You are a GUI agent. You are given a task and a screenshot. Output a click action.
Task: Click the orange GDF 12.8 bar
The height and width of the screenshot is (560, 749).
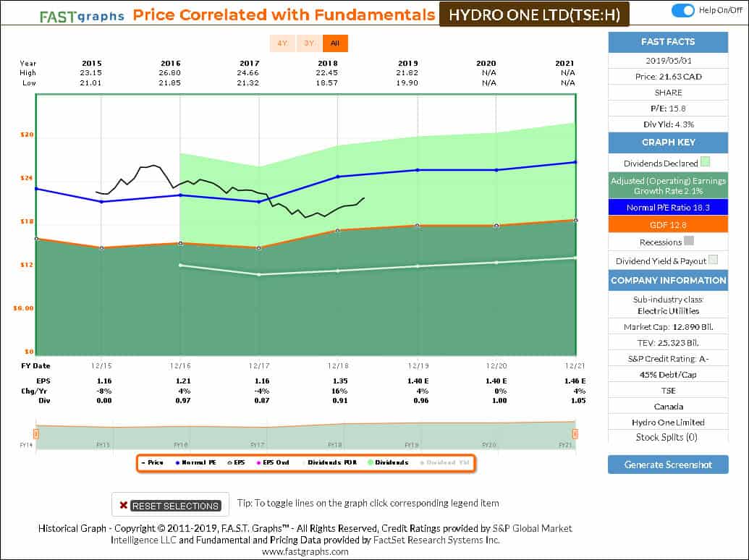click(668, 224)
